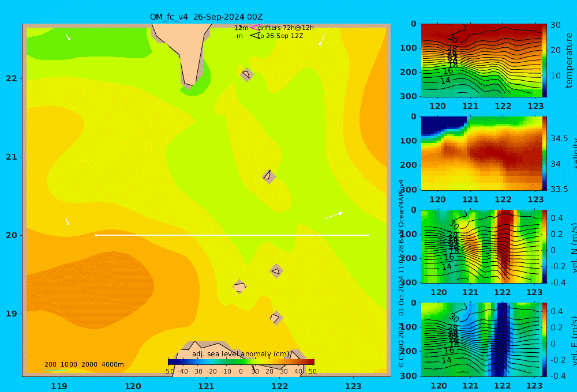Click the latitude label '21' on the main map

[12, 157]
